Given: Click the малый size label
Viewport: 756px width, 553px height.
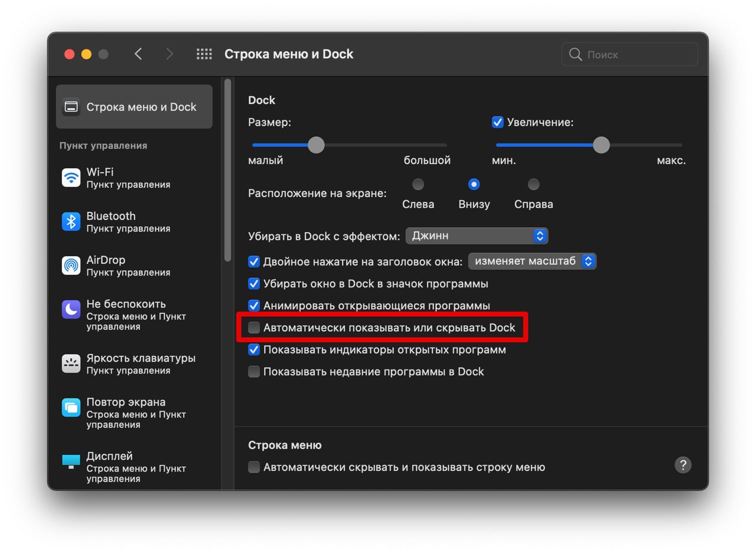Looking at the screenshot, I should [265, 161].
